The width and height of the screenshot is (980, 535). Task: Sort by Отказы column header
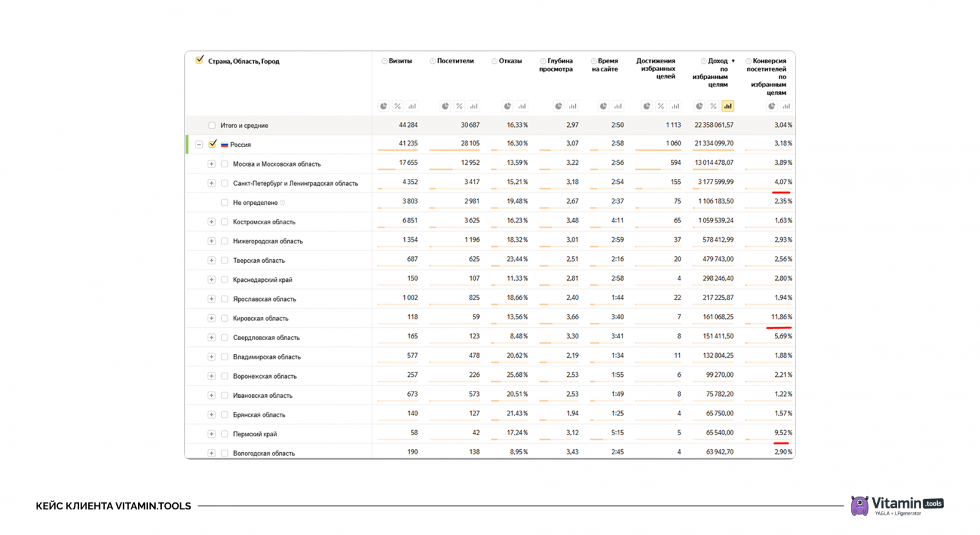click(x=510, y=61)
